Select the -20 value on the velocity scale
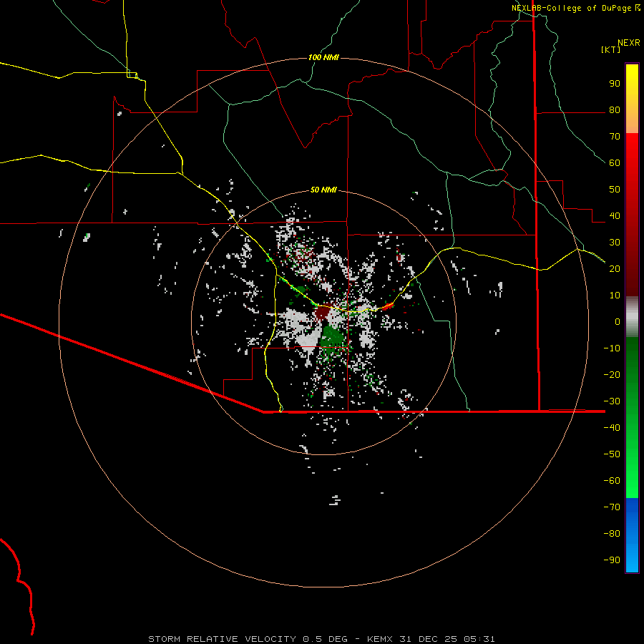 point(612,375)
